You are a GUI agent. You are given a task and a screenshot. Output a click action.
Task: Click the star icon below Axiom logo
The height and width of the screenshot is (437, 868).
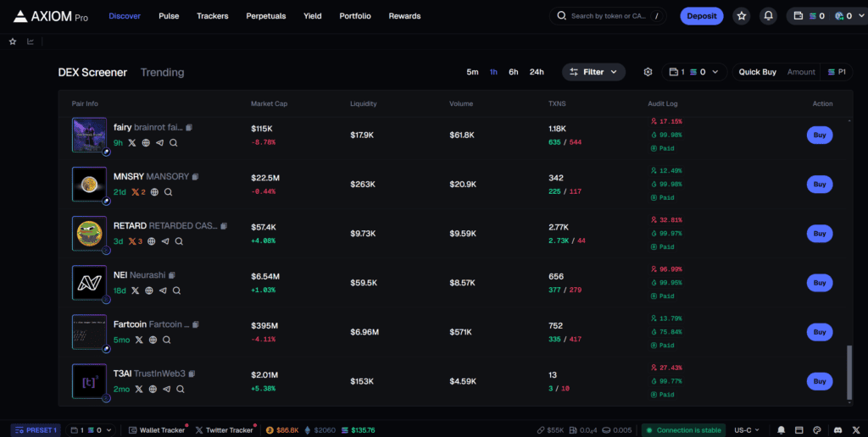[x=13, y=41]
